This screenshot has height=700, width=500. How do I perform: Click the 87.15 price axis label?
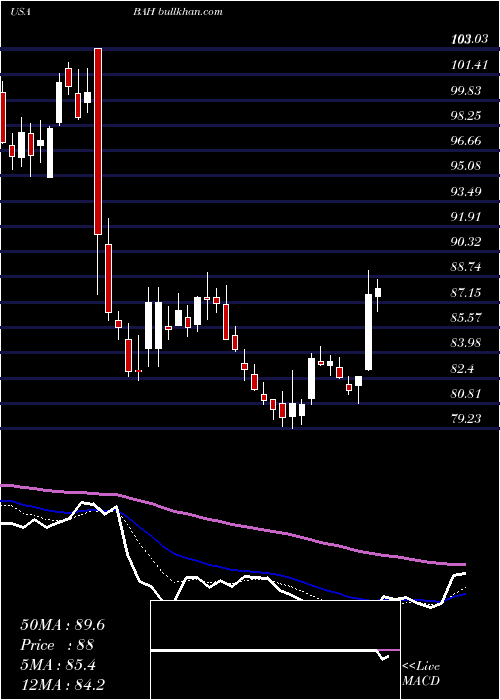(x=467, y=293)
